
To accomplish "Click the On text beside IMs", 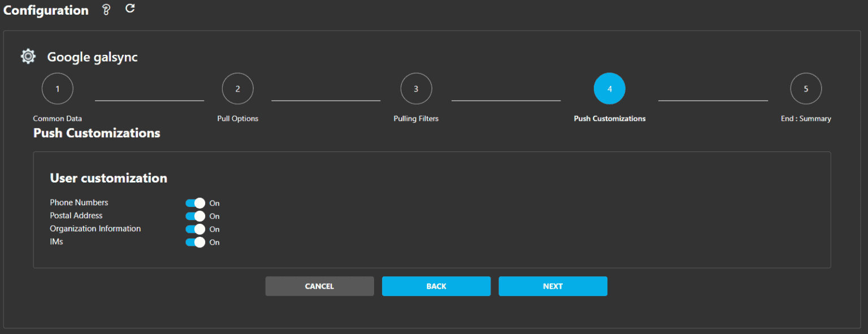I will point(215,242).
